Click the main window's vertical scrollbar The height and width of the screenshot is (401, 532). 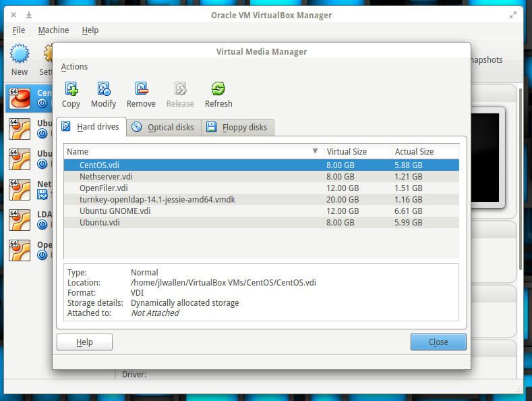520,180
